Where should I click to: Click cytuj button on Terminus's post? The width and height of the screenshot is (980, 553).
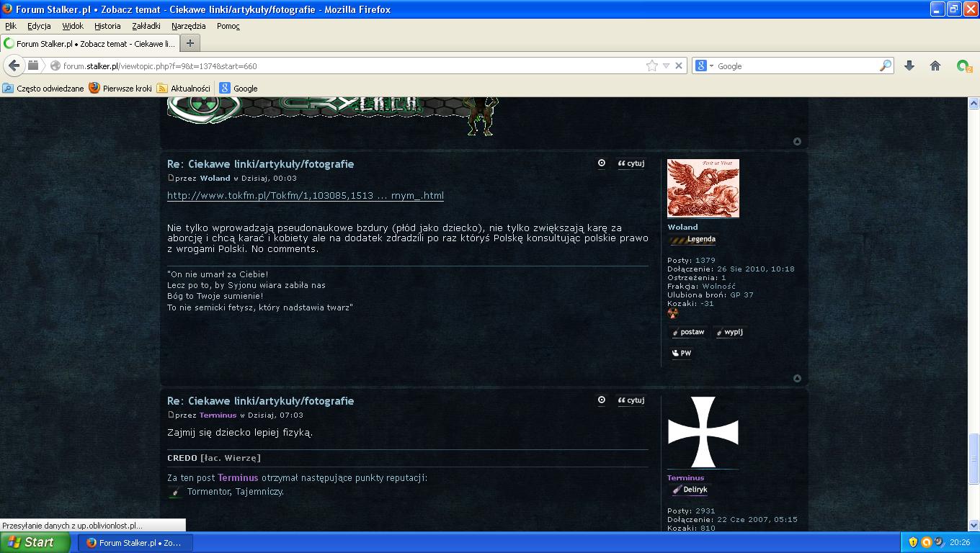[x=631, y=400]
